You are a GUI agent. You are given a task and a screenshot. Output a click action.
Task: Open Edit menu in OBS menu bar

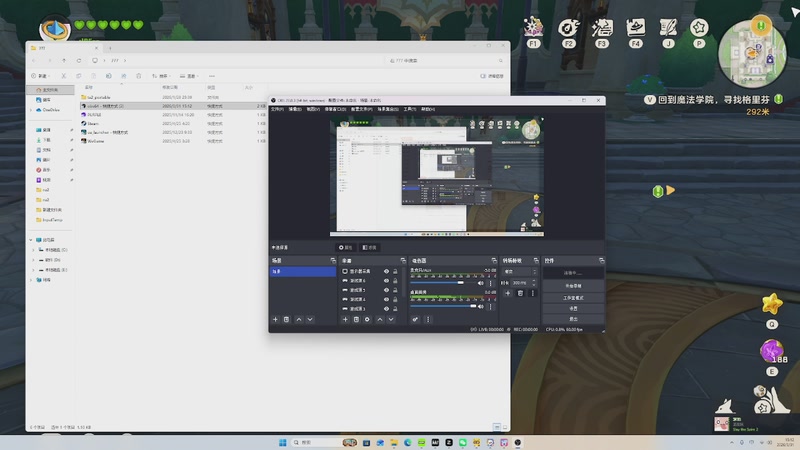(295, 109)
